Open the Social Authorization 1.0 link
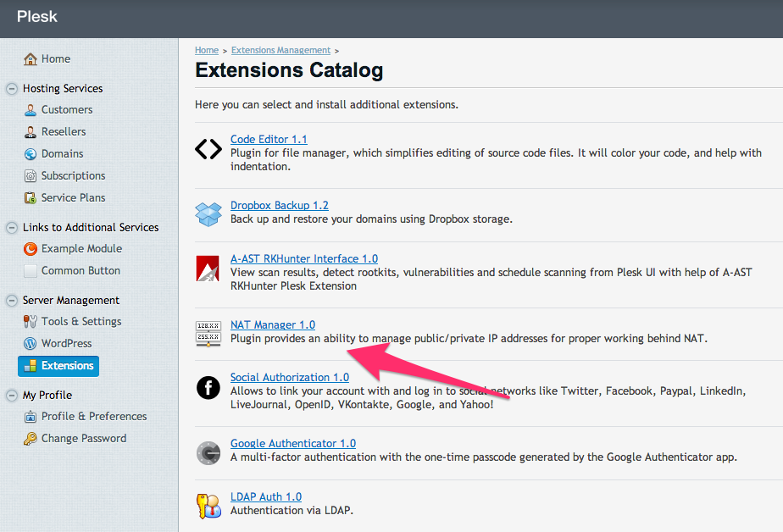Image resolution: width=783 pixels, height=532 pixels. [x=290, y=377]
